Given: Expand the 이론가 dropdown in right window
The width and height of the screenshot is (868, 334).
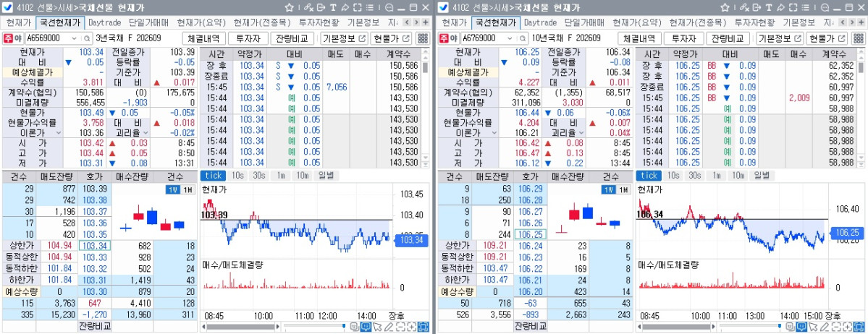Looking at the screenshot, I should click(494, 133).
